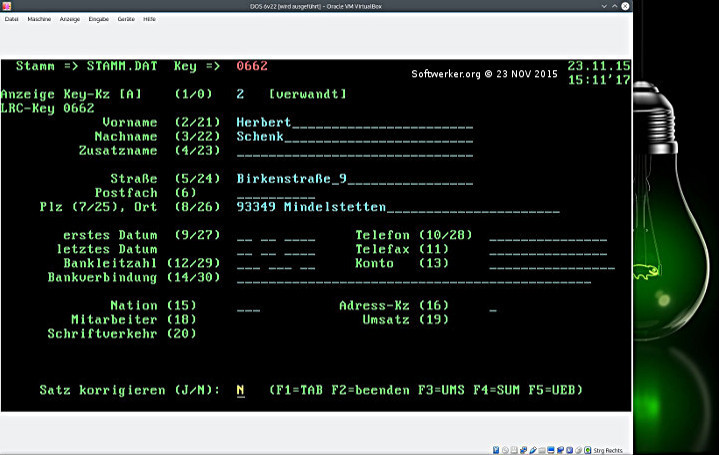Image resolution: width=720 pixels, height=455 pixels.
Task: Open the Datei menu
Action: coord(12,19)
